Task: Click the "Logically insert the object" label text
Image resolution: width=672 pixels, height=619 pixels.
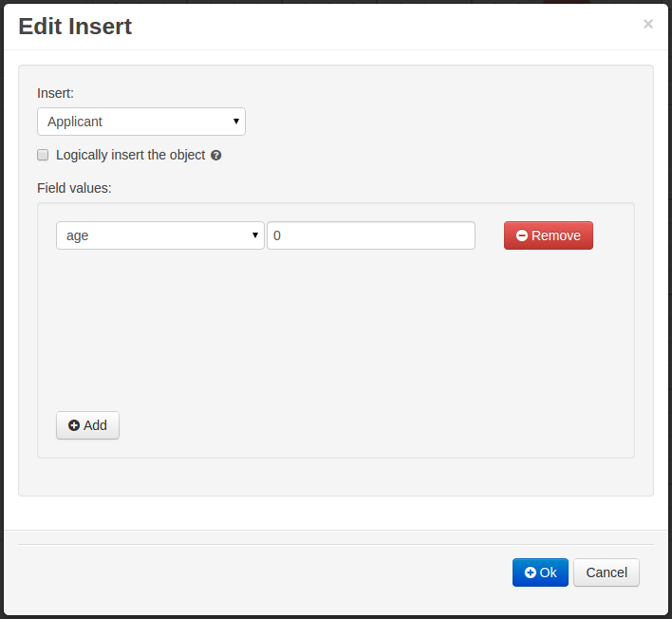Action: pyautogui.click(x=131, y=155)
